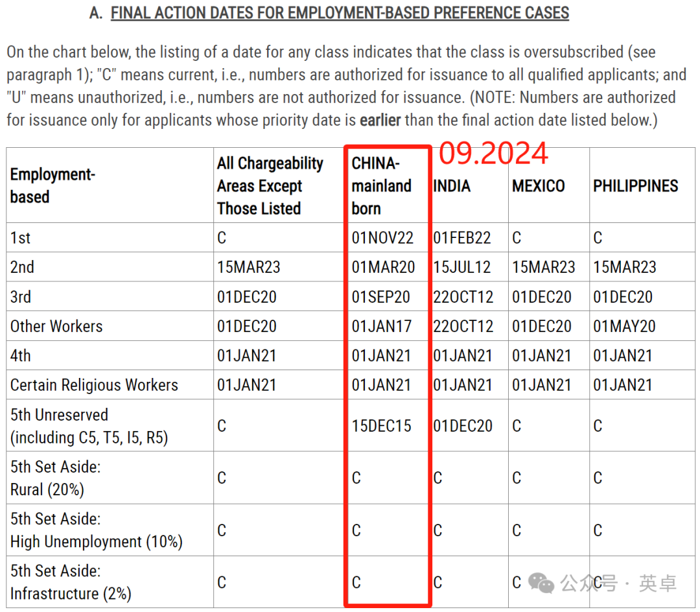
Task: Click '5th Set Aside: High Unemployment (10%)' label
Action: (x=97, y=530)
